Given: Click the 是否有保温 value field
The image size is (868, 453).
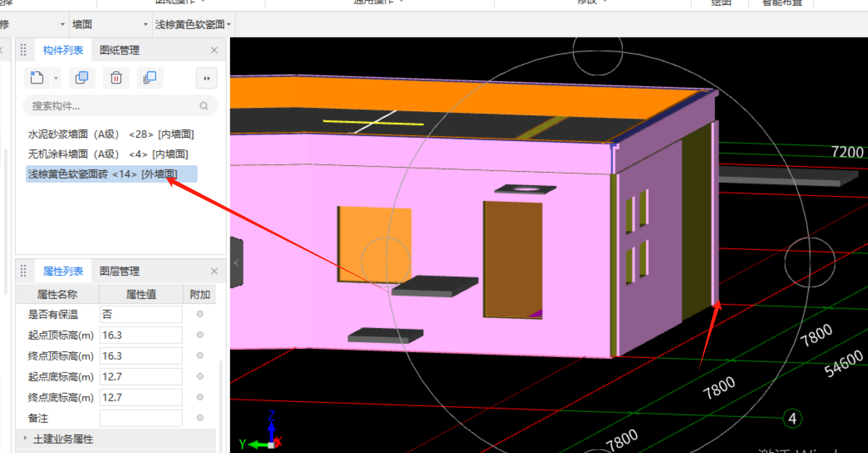Looking at the screenshot, I should coord(141,314).
